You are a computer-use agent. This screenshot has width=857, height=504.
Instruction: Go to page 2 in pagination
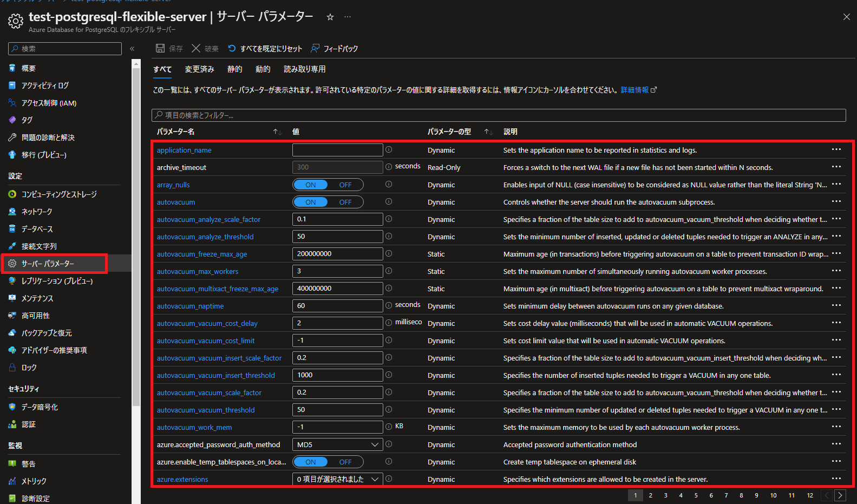651,495
